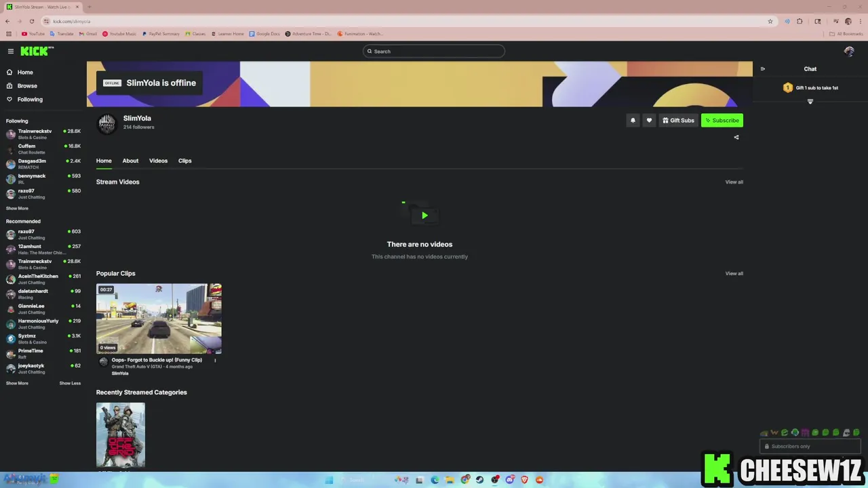Viewport: 868px width, 488px height.
Task: Open the Chrome profile avatar
Action: [848, 21]
